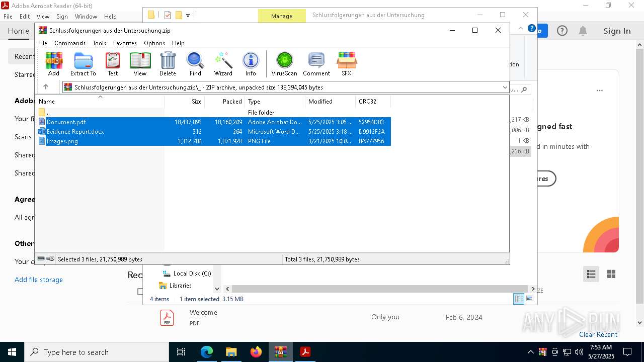This screenshot has width=644, height=362.
Task: Click the Info icon
Action: (251, 64)
